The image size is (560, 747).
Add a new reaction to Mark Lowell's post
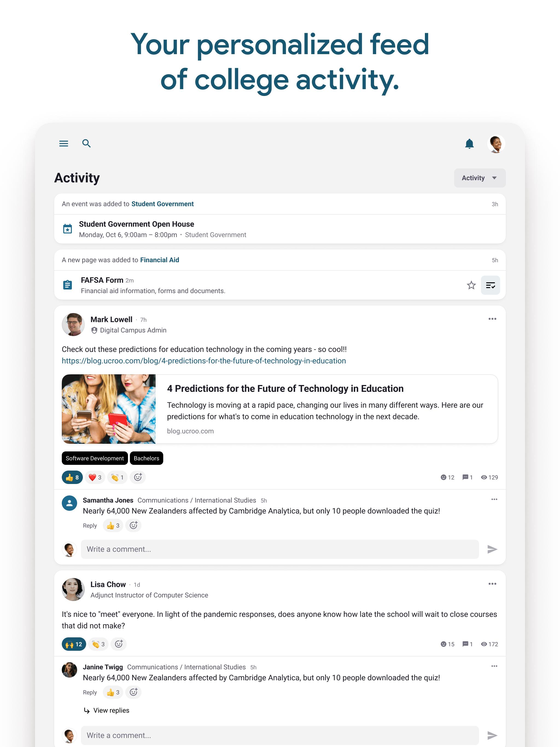pos(138,477)
